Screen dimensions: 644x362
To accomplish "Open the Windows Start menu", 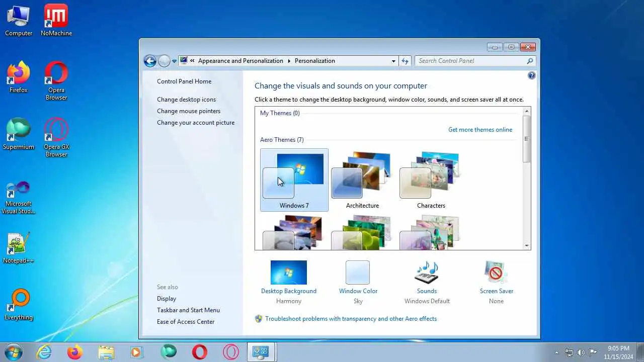I will coord(14,352).
